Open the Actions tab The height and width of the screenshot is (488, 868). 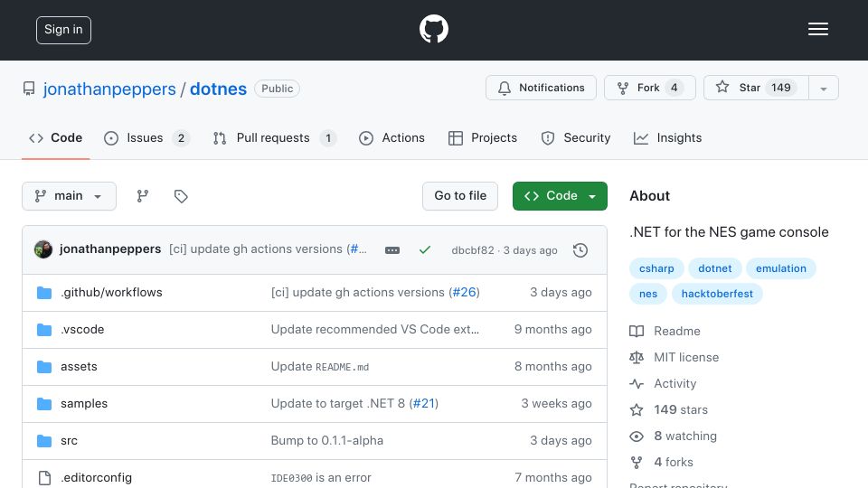392,137
